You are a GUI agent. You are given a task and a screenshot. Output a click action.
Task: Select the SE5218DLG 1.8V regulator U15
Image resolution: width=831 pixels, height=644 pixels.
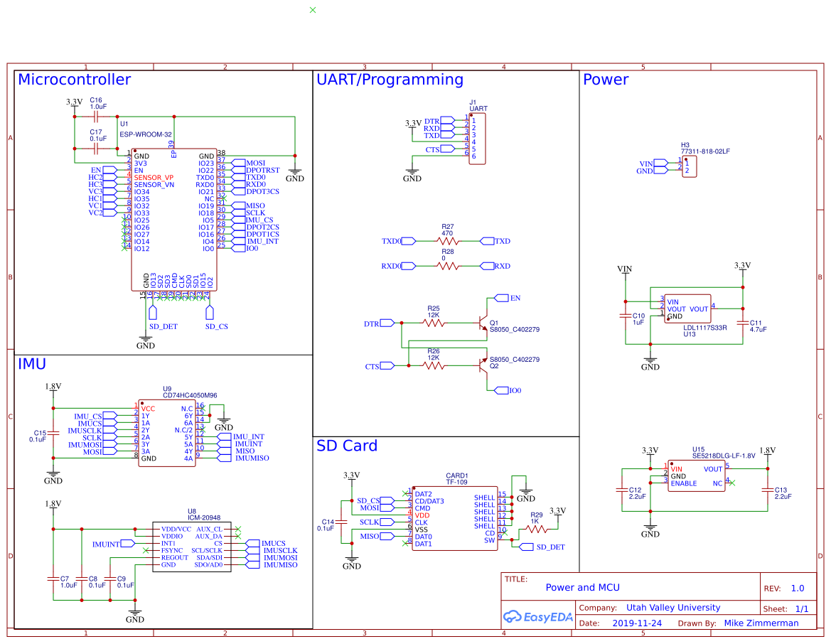point(696,476)
